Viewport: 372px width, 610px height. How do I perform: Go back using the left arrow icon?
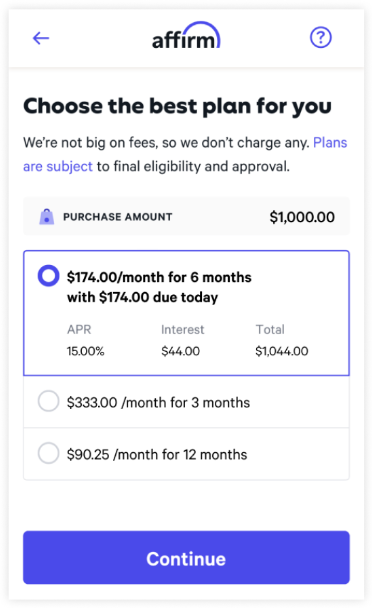(40, 38)
